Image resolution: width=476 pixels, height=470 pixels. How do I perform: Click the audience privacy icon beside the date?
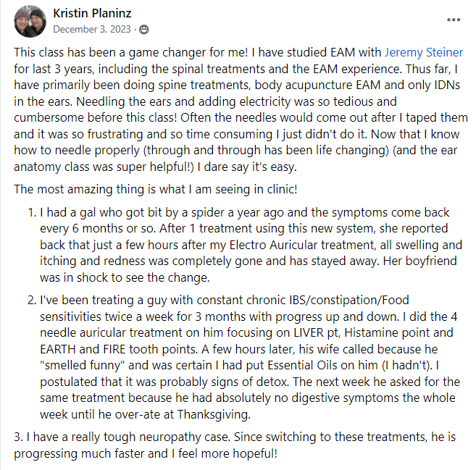[x=143, y=30]
